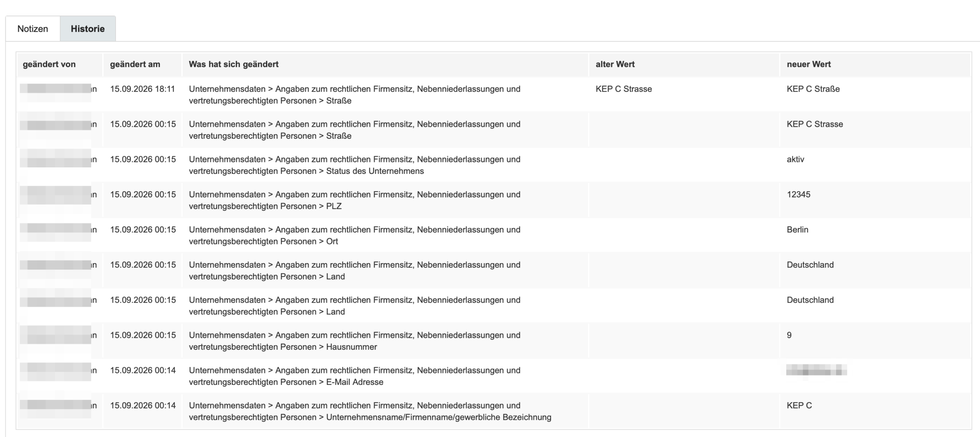The image size is (980, 437).
Task: Click the timestamp in the PLZ row
Action: coord(143,195)
